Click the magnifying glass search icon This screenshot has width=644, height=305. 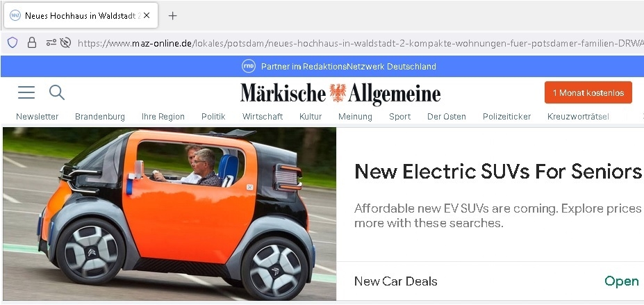57,92
